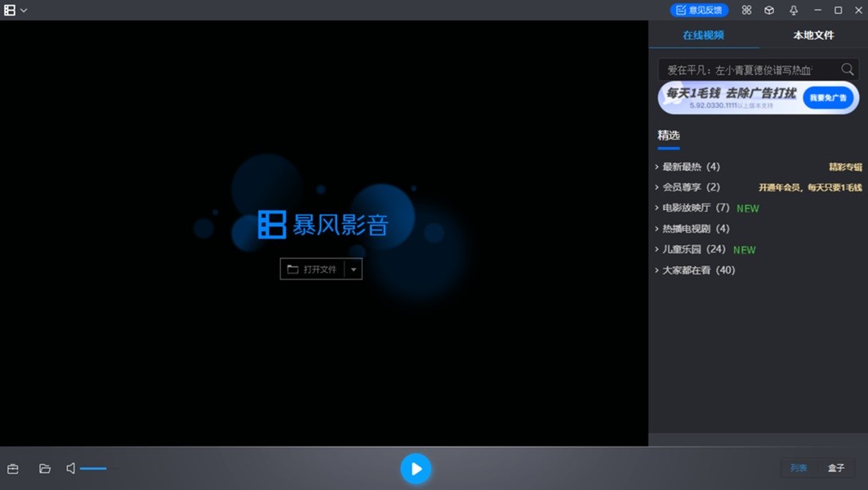
Task: Toggle the 盒子 panel
Action: [836, 468]
